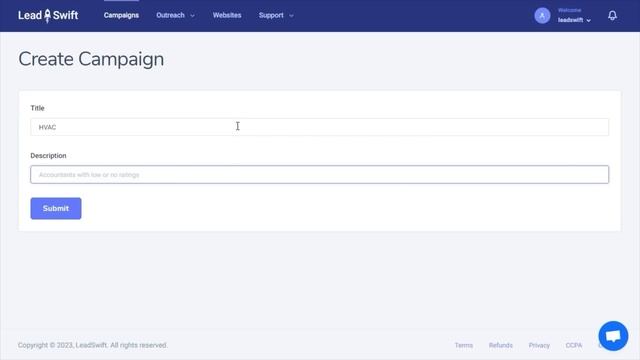Go to the Websites page
Viewport: 640px width, 360px height.
click(227, 15)
